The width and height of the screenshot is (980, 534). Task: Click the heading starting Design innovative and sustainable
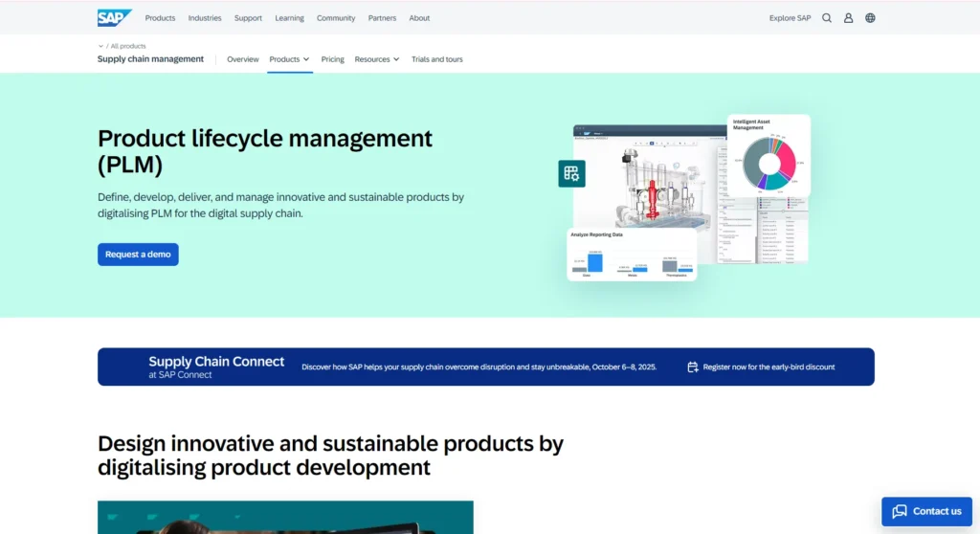tap(330, 456)
